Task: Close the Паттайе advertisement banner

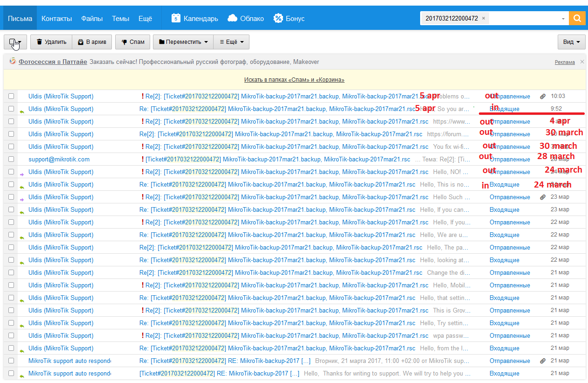Action: point(582,62)
